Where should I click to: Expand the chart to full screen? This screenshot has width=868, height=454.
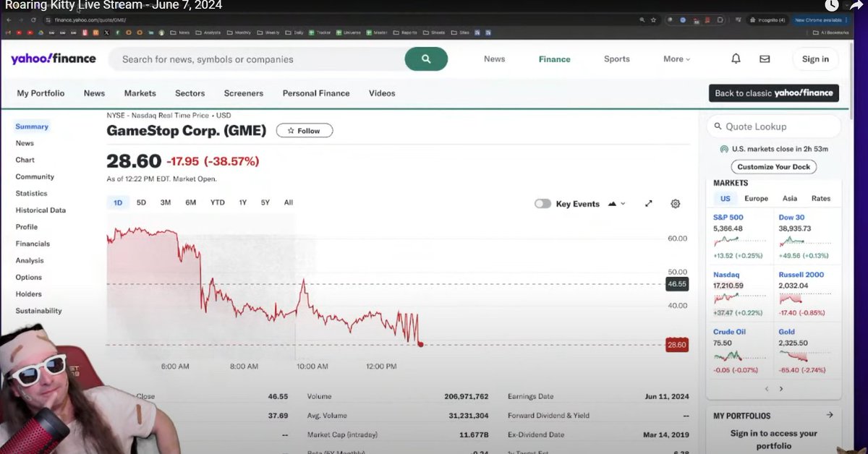(x=649, y=204)
